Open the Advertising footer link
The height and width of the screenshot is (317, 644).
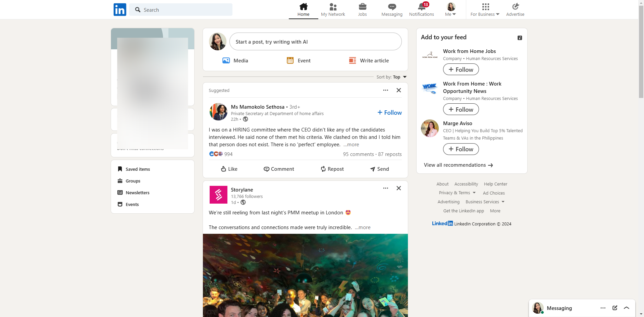(x=448, y=202)
